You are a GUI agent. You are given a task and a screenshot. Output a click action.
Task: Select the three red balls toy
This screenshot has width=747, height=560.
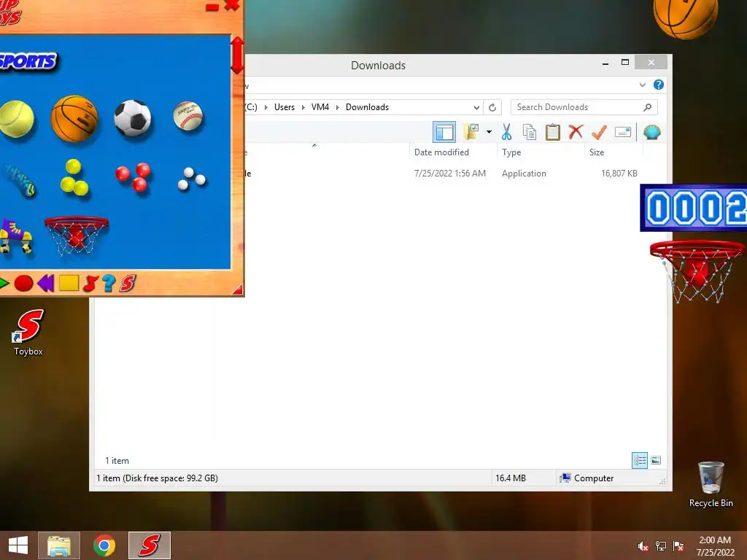[x=133, y=177]
